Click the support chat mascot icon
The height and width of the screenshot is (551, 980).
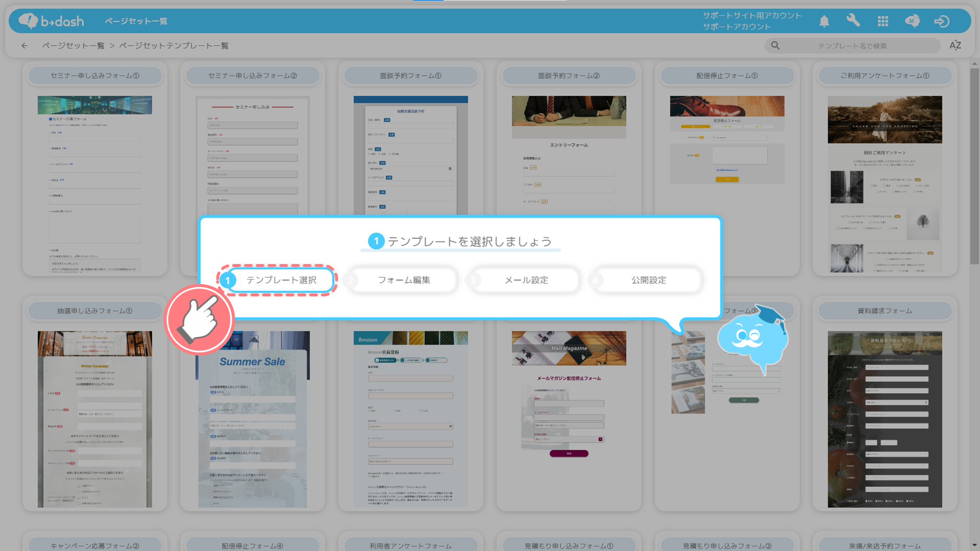pos(912,21)
